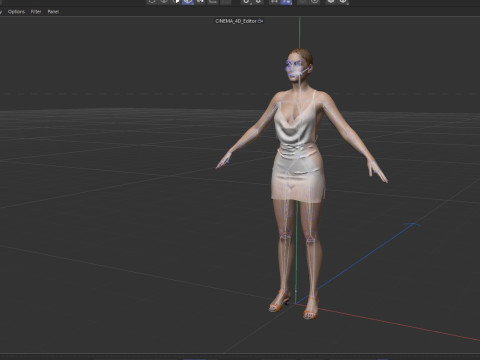Click the CINEMA_4D_Editor viewport label
Viewport: 480px width, 360px height.
236,21
